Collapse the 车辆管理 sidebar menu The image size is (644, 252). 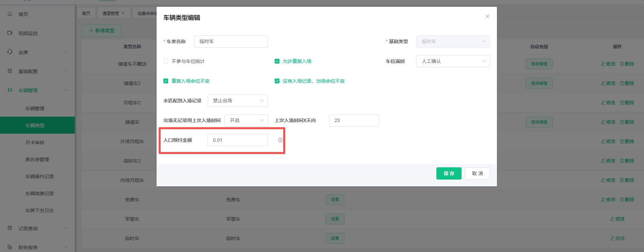66,90
